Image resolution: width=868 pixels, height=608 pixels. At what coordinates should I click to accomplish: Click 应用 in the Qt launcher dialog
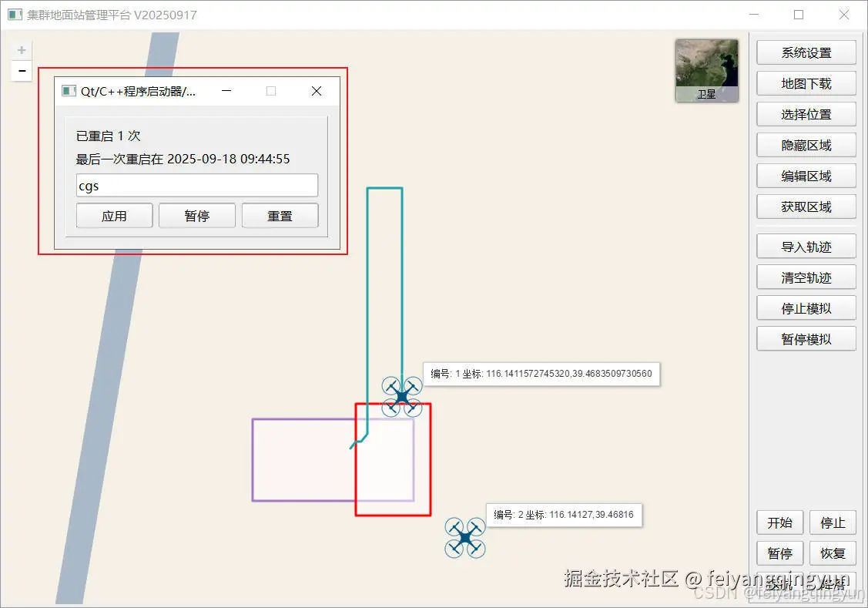[x=114, y=216]
